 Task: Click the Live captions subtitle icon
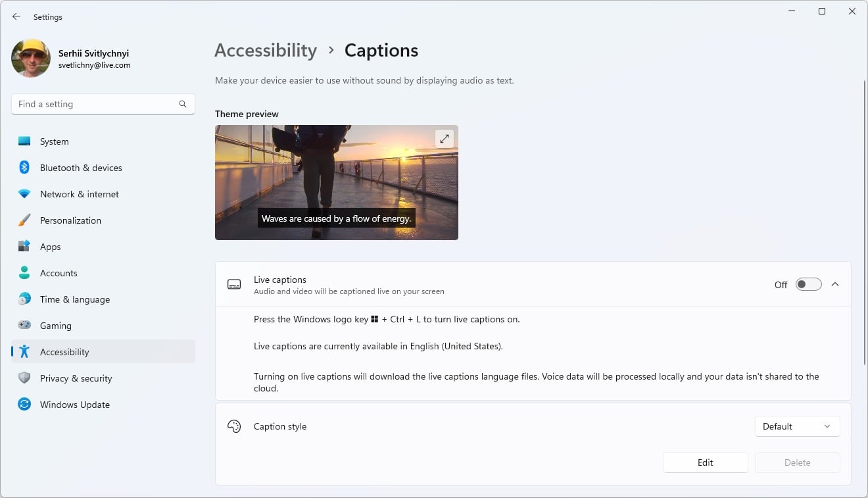point(234,284)
